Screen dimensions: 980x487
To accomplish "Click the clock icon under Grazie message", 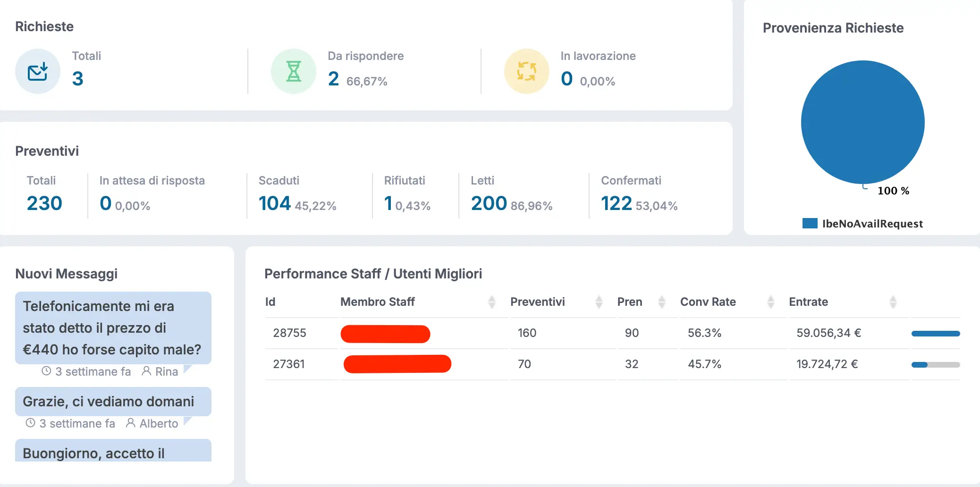I will [30, 423].
